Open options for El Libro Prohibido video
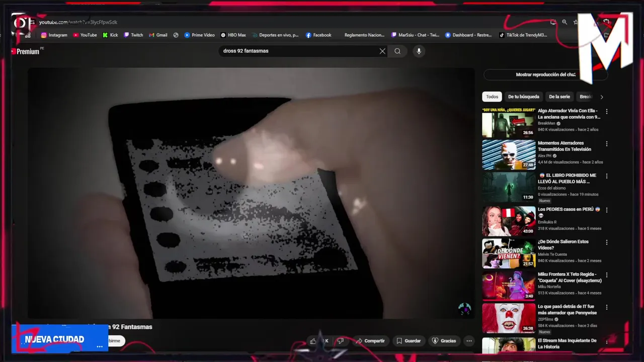The image size is (644, 362). (607, 176)
